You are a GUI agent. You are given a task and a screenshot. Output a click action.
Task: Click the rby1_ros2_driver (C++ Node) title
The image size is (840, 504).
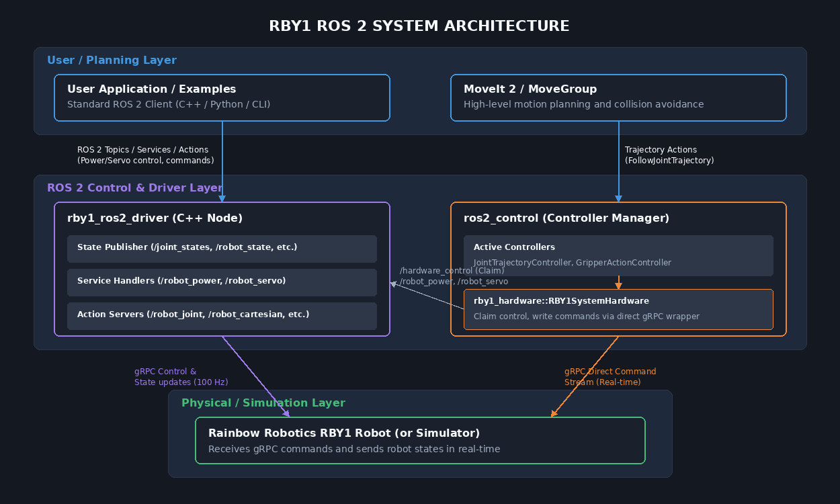pyautogui.click(x=155, y=218)
